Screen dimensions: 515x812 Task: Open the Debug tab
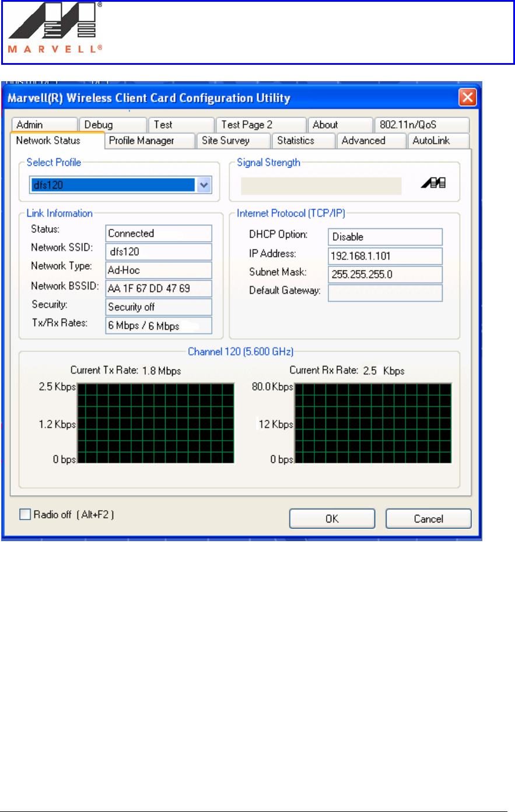click(x=113, y=125)
